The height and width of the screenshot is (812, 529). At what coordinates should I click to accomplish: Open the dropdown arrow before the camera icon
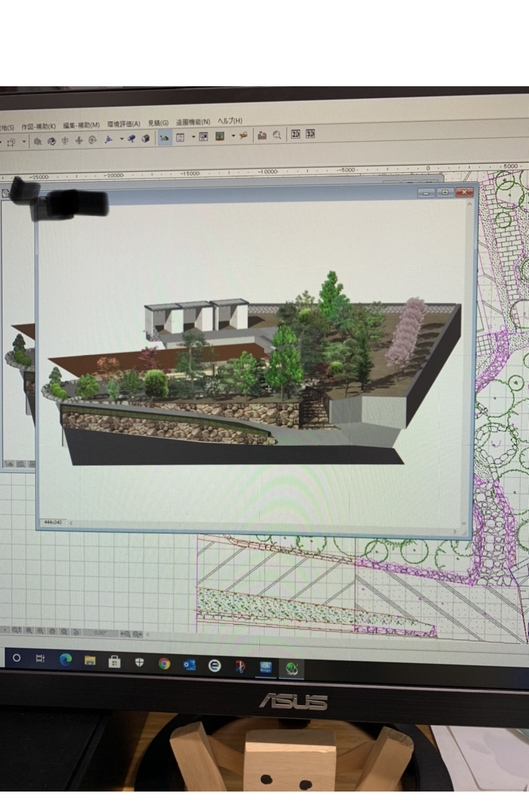click(121, 139)
